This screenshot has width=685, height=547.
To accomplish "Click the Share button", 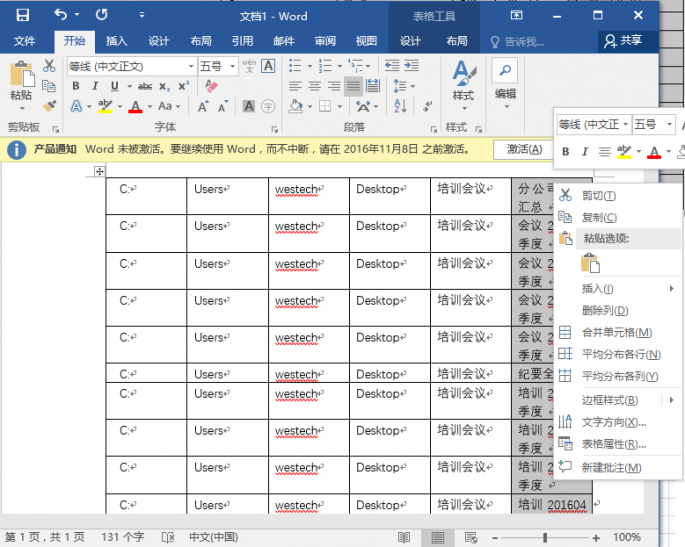I will tap(624, 41).
